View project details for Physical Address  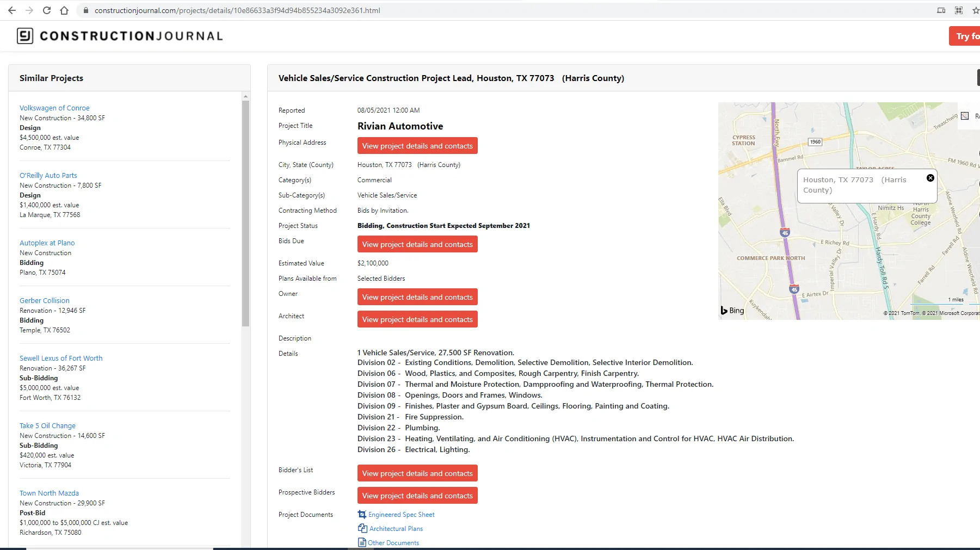[x=417, y=146]
